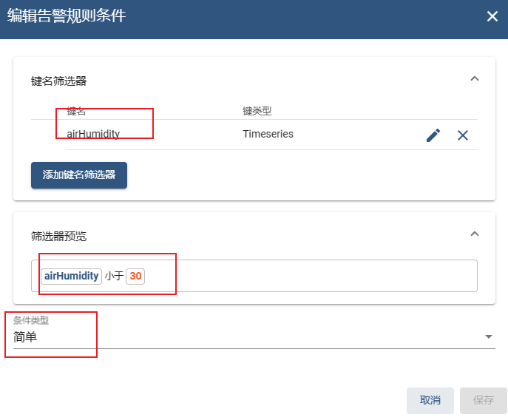Click the 键名筛选器 panel title

click(58, 81)
